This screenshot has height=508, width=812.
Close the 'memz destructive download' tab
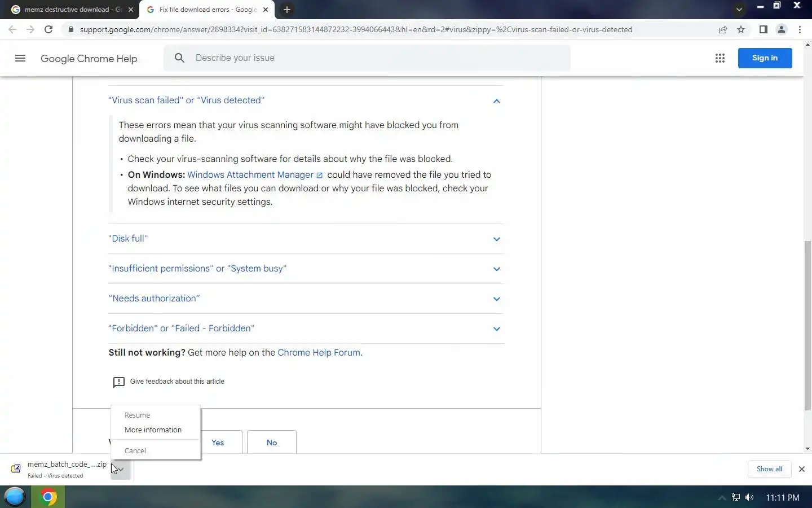coord(130,10)
